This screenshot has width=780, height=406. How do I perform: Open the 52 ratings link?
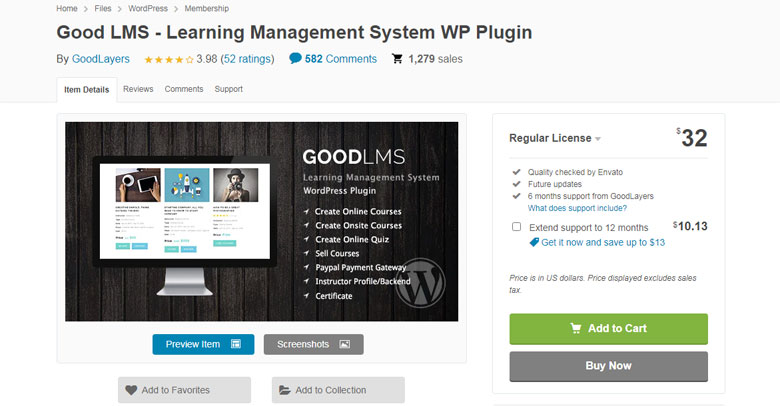pyautogui.click(x=247, y=59)
